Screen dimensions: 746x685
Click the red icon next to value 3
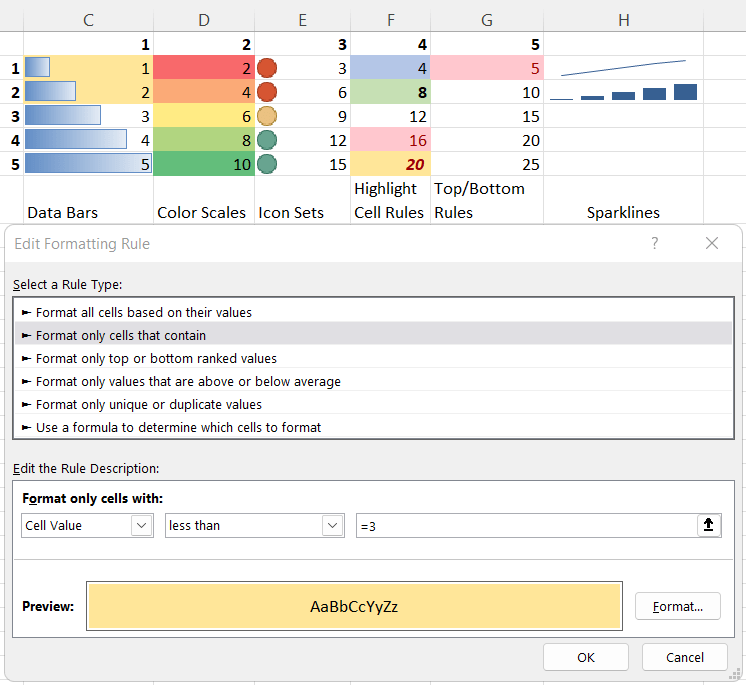coord(267,68)
